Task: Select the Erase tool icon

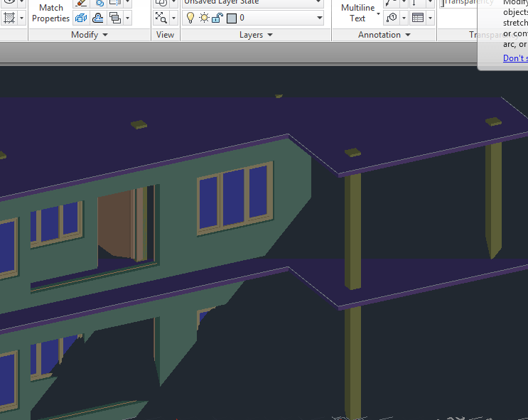Action: coord(81,3)
